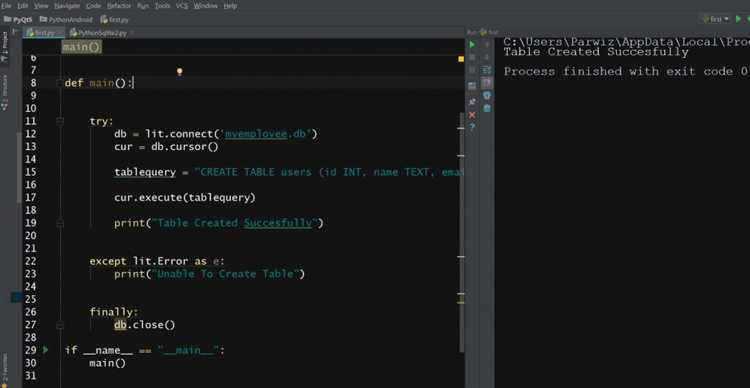Viewport: 750px width, 388px height.
Task: Open the Refactor menu
Action: (119, 6)
